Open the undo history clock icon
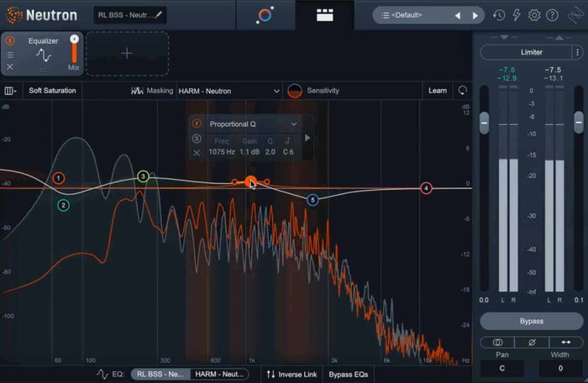Screen dimensions: 588x383 pyautogui.click(x=499, y=15)
